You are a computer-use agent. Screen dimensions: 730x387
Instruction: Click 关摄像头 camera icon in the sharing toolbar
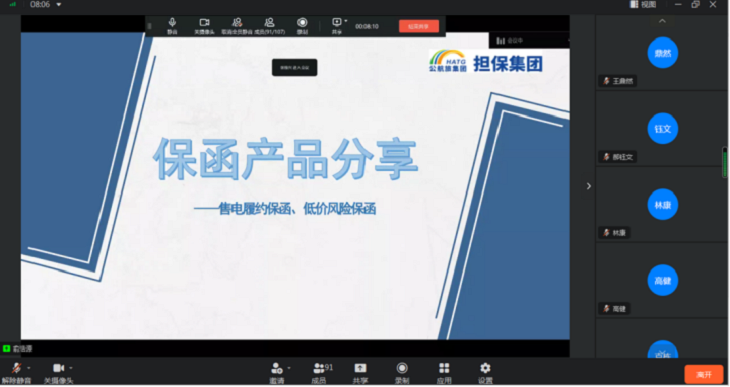pos(204,22)
